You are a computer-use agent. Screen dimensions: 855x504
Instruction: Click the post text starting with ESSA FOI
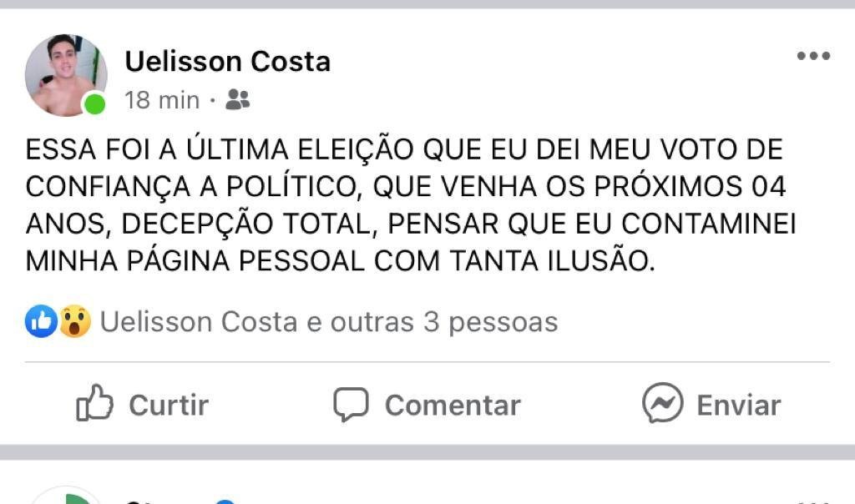[404, 150]
